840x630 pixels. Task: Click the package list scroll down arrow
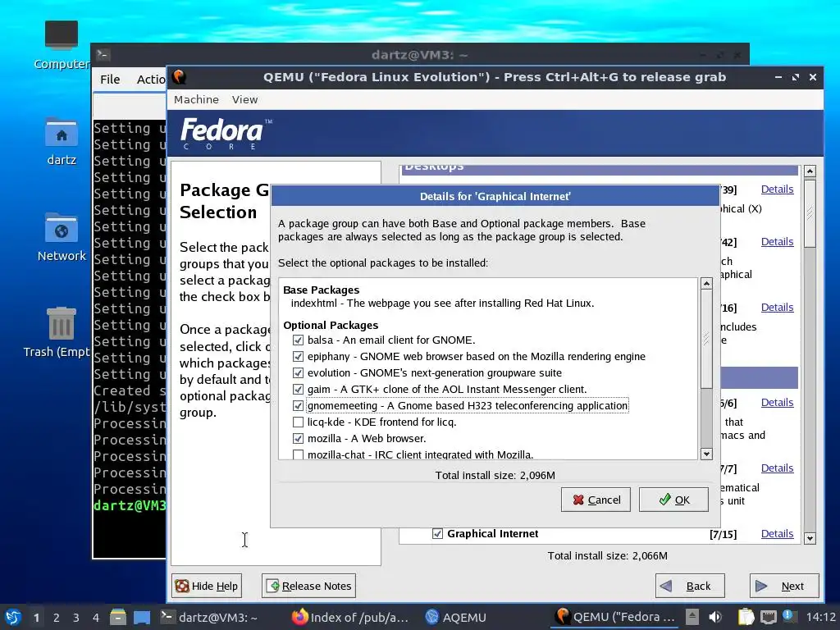(706, 454)
